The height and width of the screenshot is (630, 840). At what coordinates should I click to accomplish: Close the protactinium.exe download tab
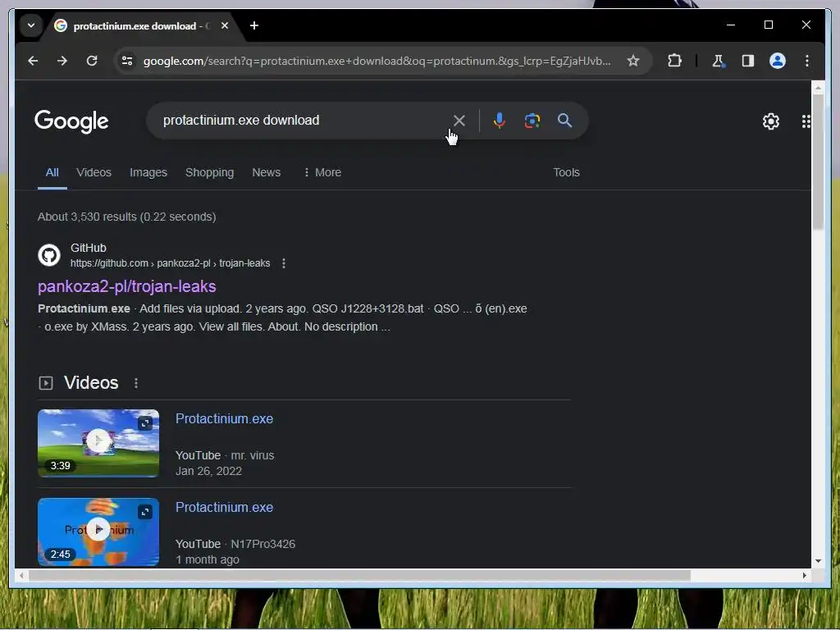coord(225,25)
